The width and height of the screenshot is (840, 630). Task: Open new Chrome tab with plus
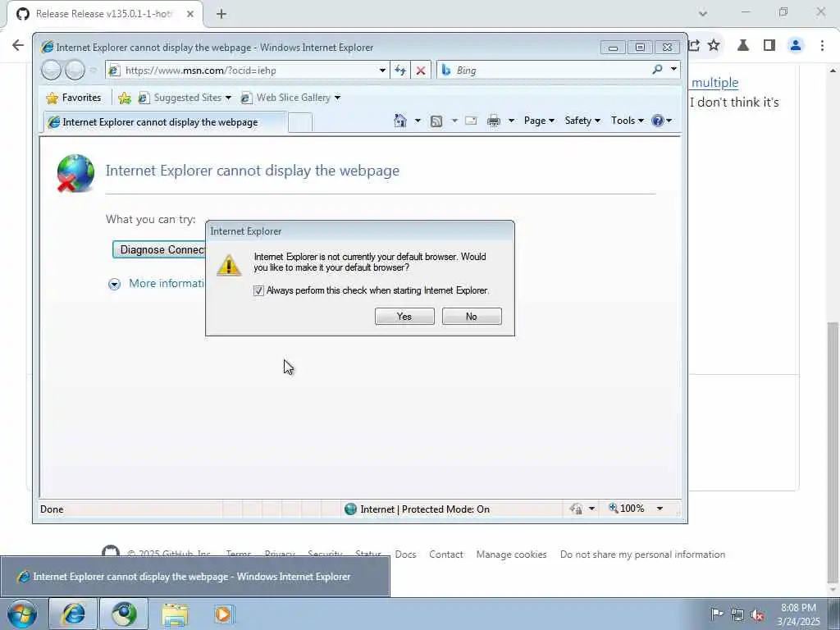(x=221, y=14)
